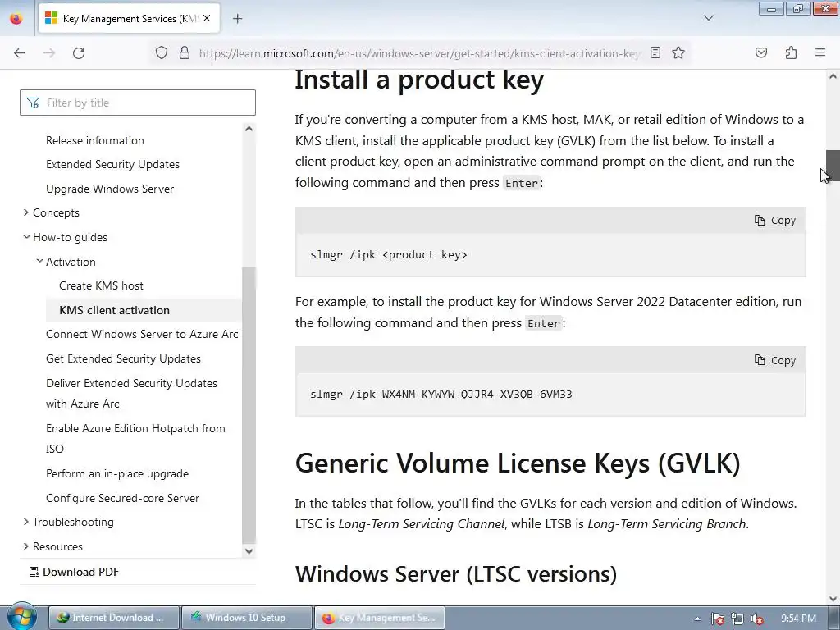
Task: Click the Firefox forward arrow
Action: click(49, 53)
